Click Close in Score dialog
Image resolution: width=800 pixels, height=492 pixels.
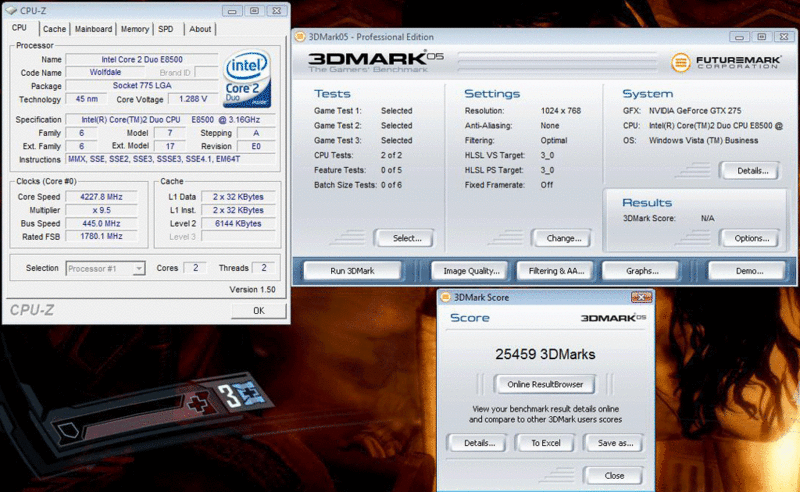614,475
